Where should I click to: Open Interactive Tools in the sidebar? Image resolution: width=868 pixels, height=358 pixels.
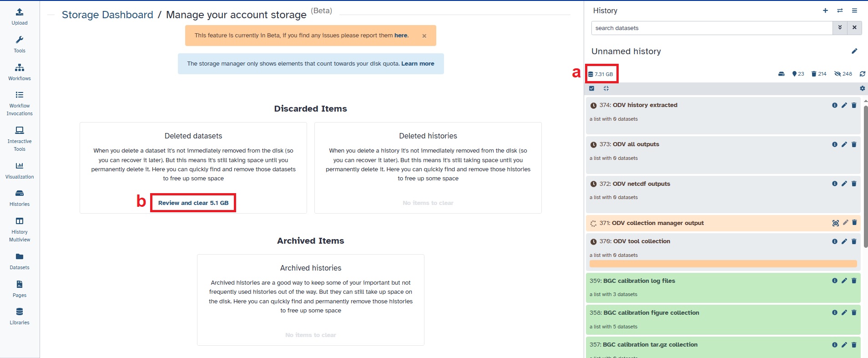(x=20, y=138)
